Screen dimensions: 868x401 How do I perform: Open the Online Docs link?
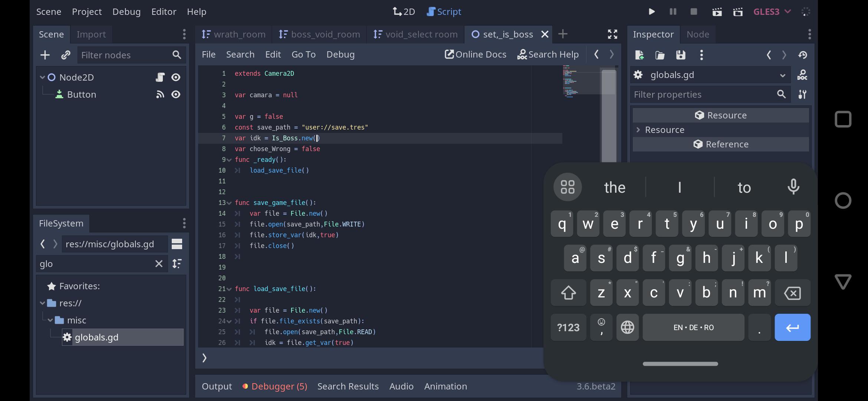tap(476, 54)
